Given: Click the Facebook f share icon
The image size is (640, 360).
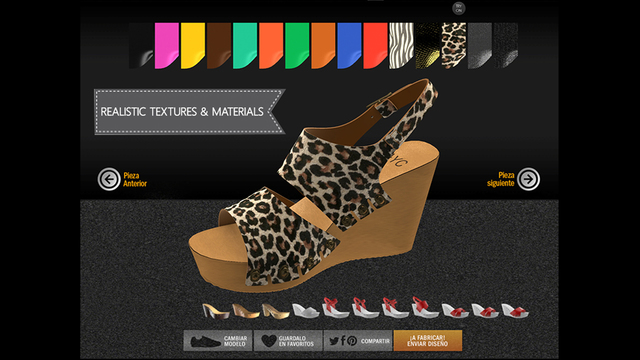Looking at the screenshot, I should [x=343, y=340].
